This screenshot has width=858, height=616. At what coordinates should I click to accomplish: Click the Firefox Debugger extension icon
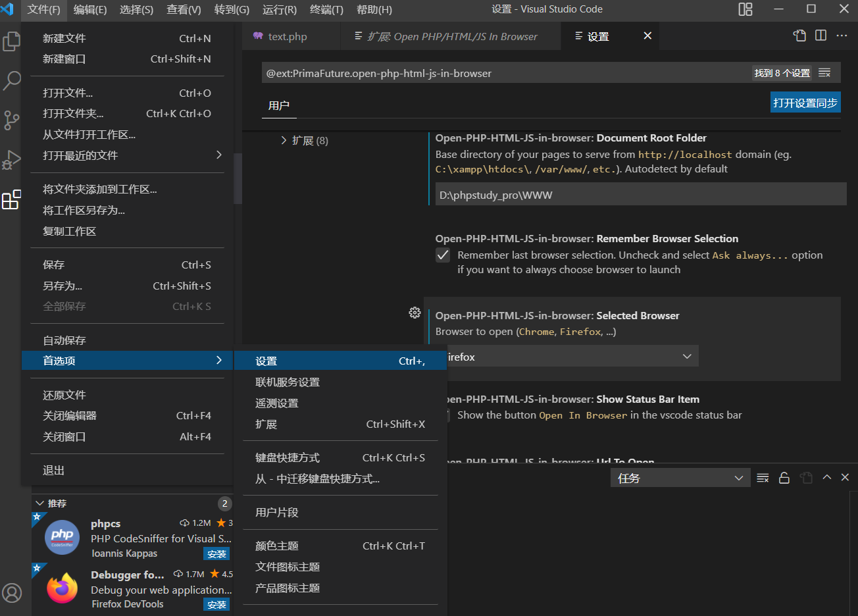(63, 588)
